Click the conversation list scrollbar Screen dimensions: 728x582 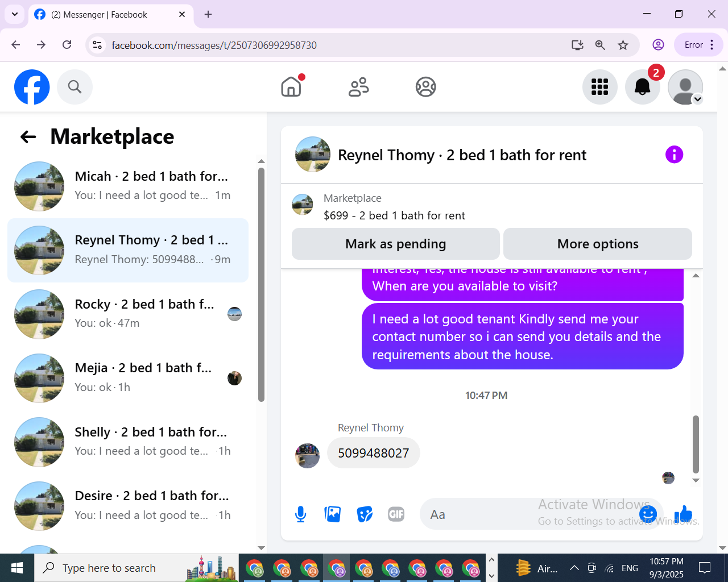pyautogui.click(x=261, y=284)
